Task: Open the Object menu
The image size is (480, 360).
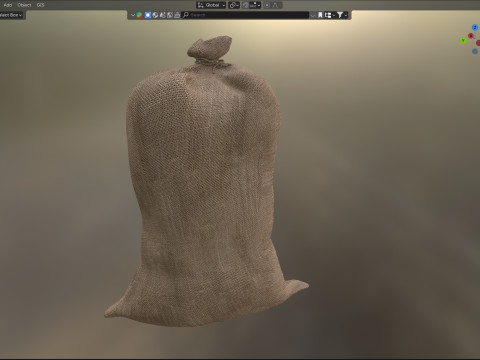Action: click(24, 5)
